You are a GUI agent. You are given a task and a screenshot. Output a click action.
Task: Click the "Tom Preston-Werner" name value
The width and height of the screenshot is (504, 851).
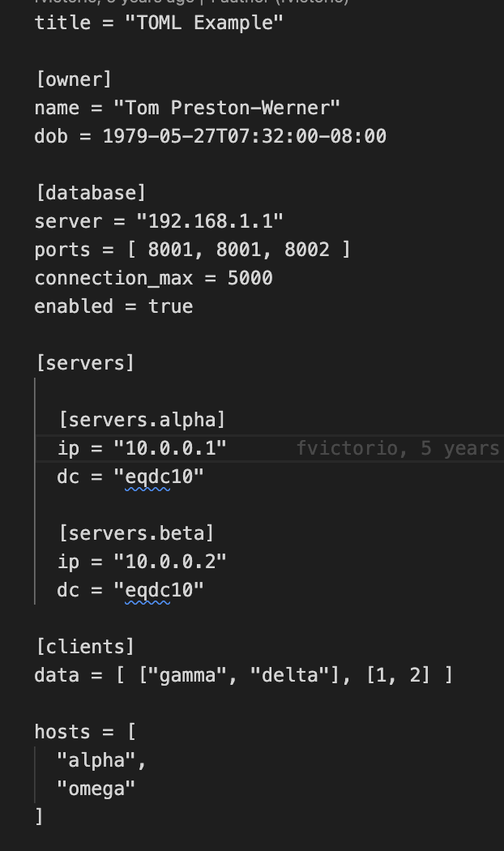[x=227, y=108]
